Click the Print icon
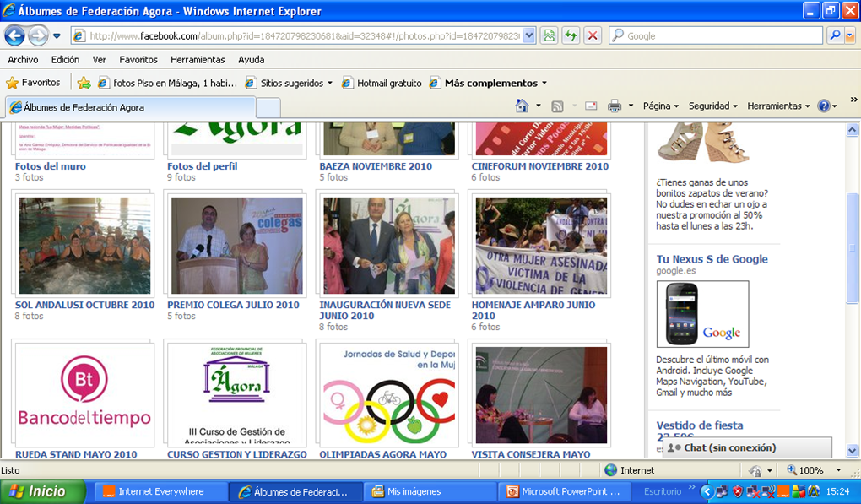 click(615, 106)
